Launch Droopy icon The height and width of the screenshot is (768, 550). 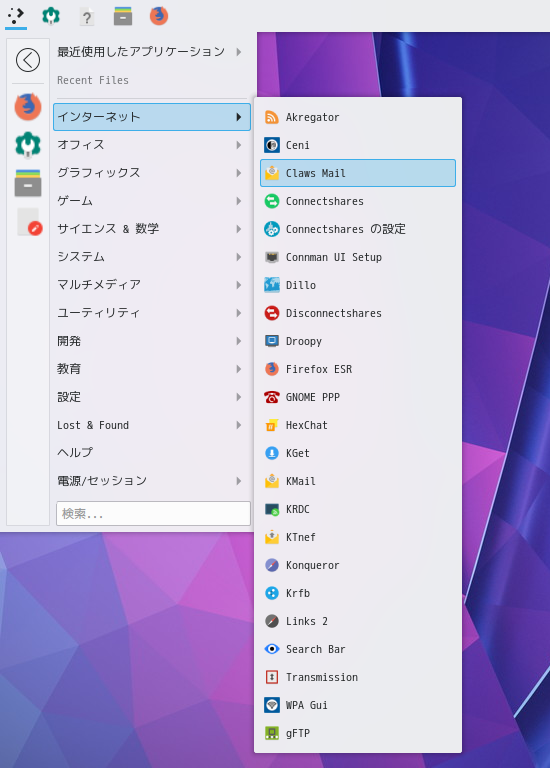pos(272,341)
